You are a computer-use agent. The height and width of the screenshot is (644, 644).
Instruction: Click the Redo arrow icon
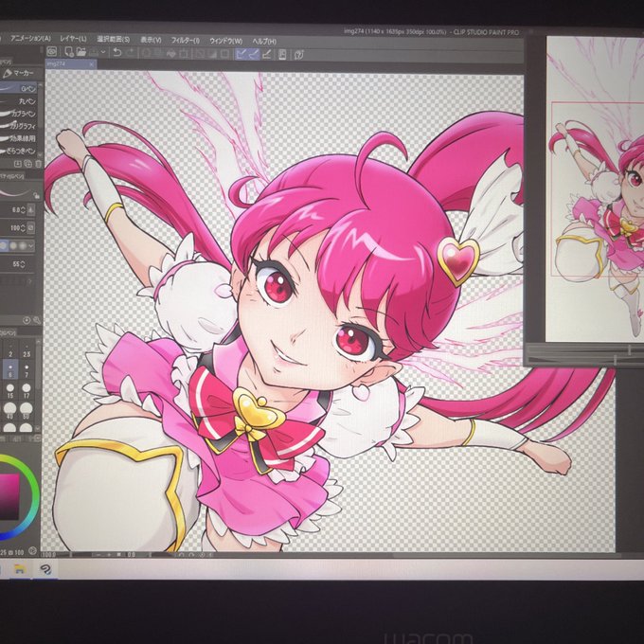click(x=131, y=53)
